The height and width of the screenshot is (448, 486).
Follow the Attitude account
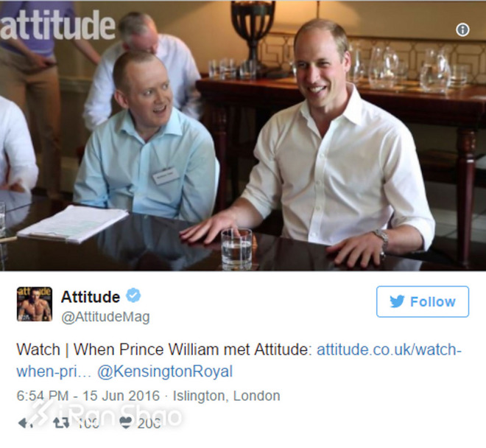pos(423,301)
